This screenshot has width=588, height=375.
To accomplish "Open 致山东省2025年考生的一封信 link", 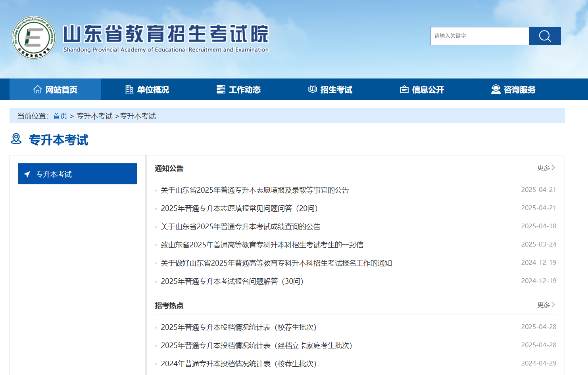I will pos(262,245).
